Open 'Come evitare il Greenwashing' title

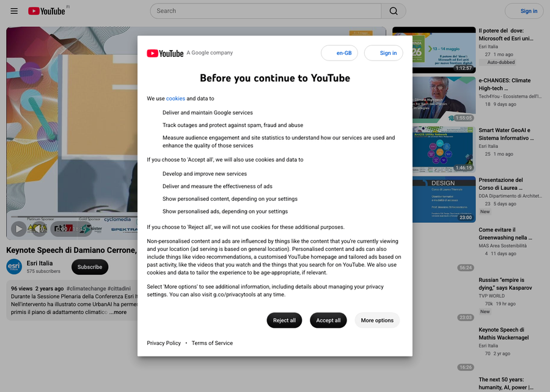click(505, 234)
